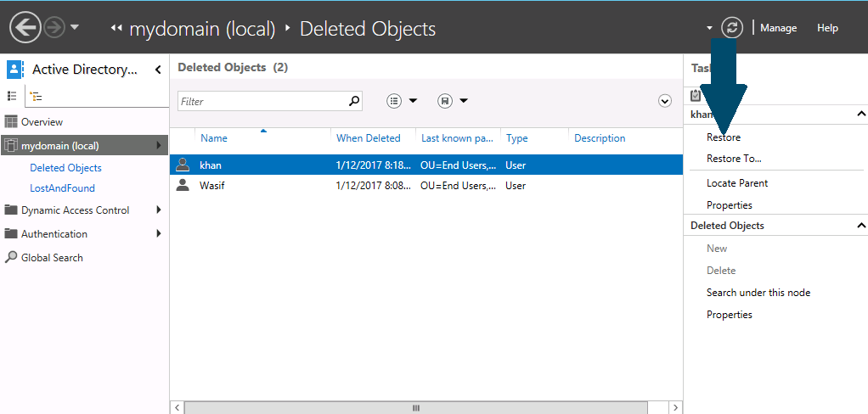Open Properties for khan

730,205
